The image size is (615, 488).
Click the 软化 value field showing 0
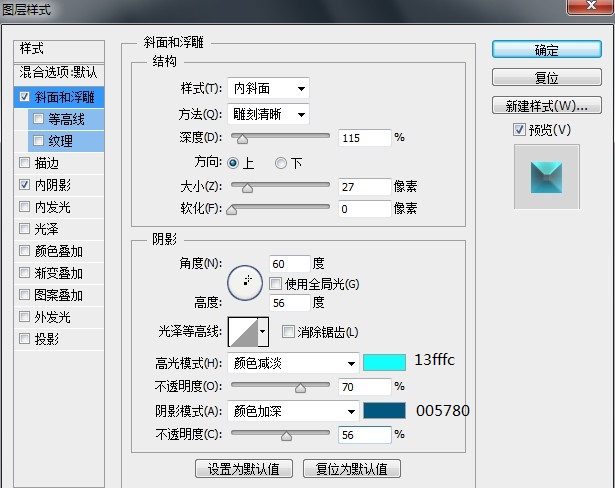(x=365, y=209)
